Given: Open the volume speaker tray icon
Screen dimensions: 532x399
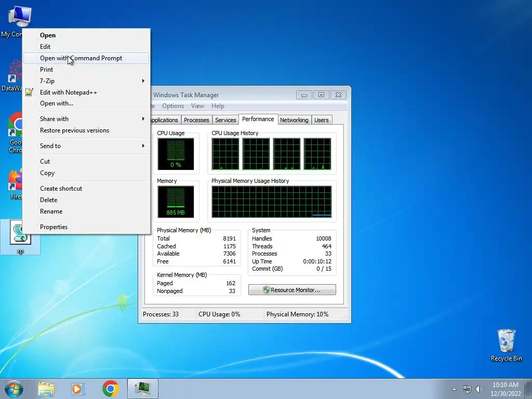Looking at the screenshot, I should 480,389.
